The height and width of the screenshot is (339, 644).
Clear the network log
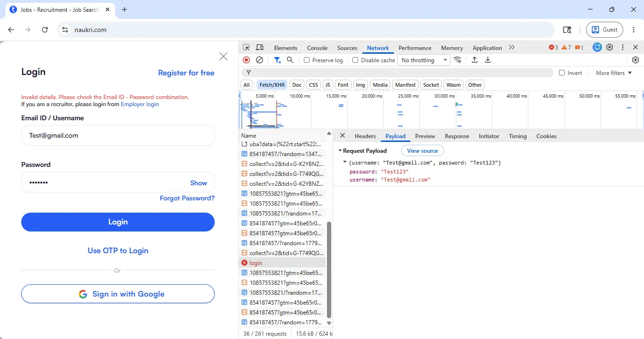259,60
